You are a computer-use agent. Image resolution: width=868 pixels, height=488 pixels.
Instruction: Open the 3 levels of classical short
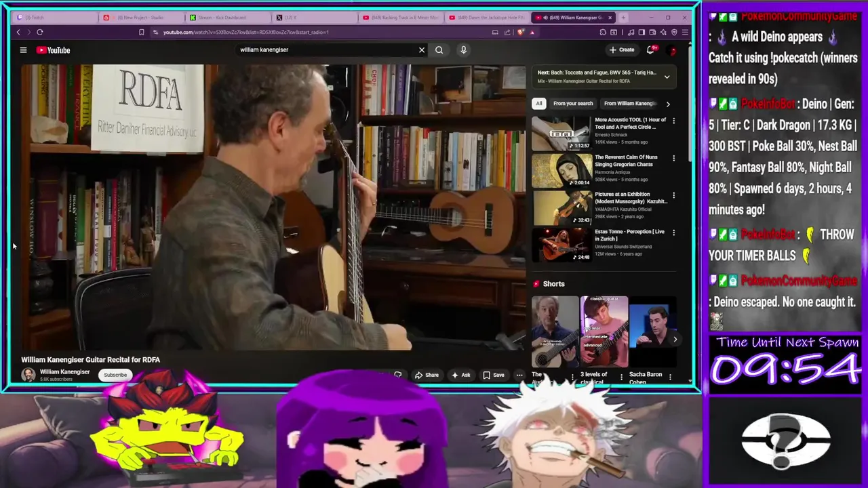[604, 331]
